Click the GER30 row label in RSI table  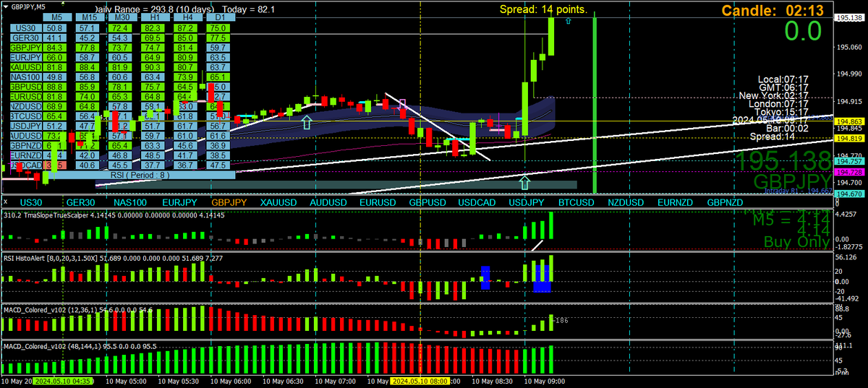point(26,38)
